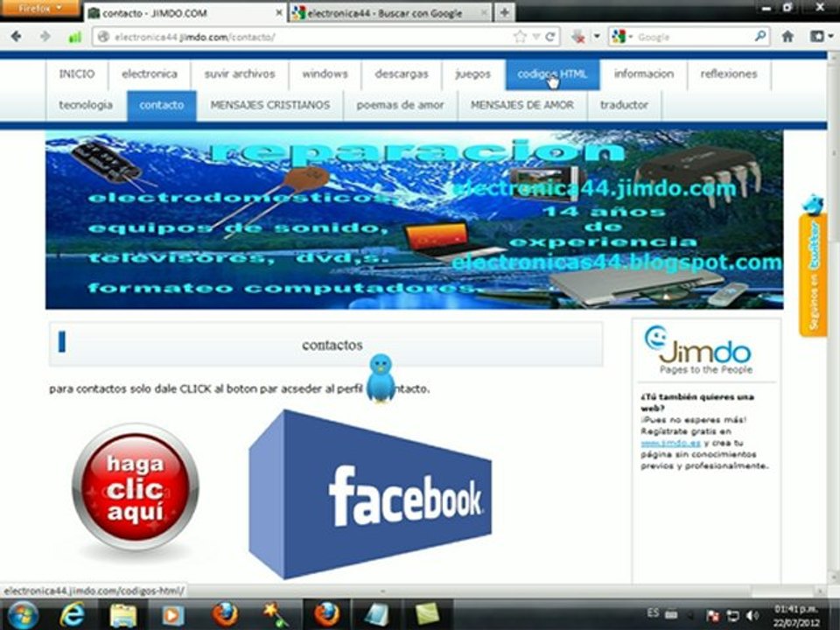Click the volume speaker tray icon
The image size is (840, 630).
pyautogui.click(x=752, y=615)
